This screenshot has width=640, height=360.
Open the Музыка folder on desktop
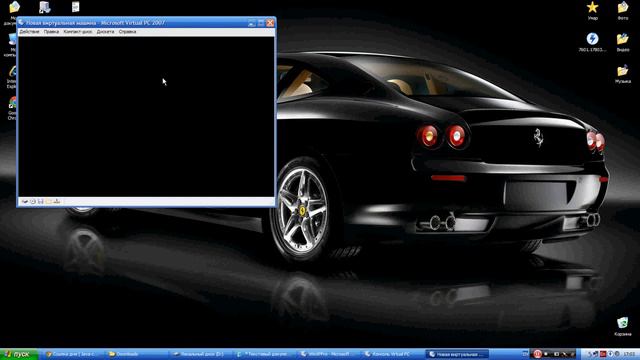coord(623,70)
